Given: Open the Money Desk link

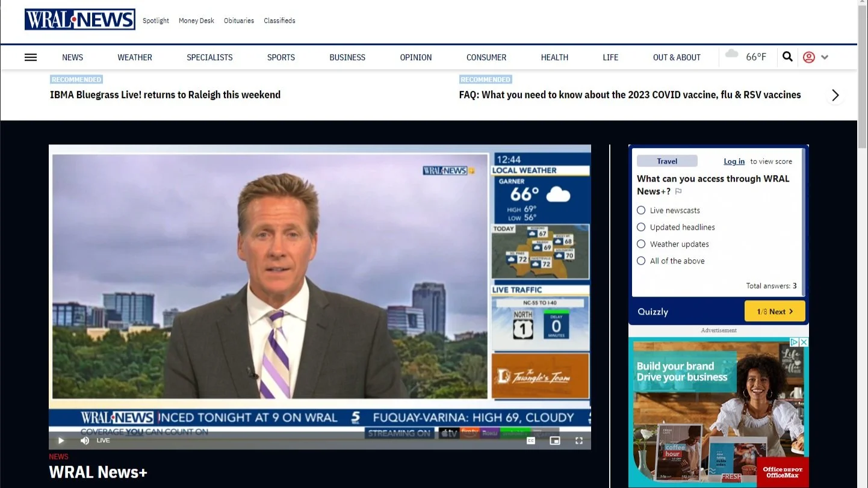Looking at the screenshot, I should click(x=196, y=20).
